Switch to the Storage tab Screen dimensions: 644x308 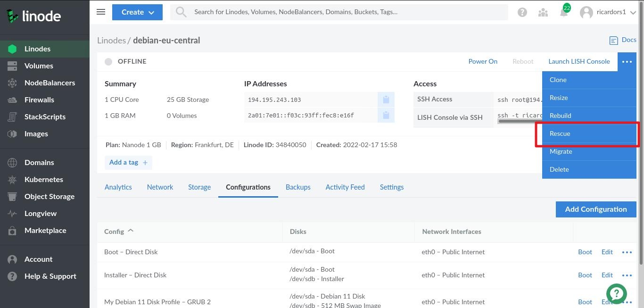pyautogui.click(x=199, y=187)
